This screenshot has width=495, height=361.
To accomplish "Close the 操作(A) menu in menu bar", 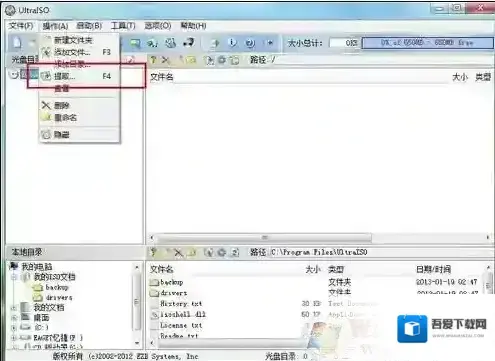I will point(55,26).
